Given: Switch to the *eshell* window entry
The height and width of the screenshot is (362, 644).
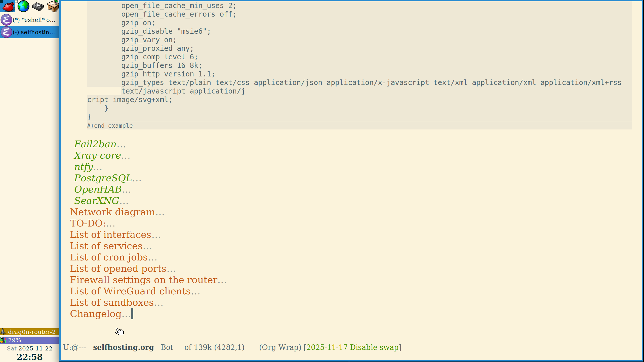Looking at the screenshot, I should [x=34, y=20].
